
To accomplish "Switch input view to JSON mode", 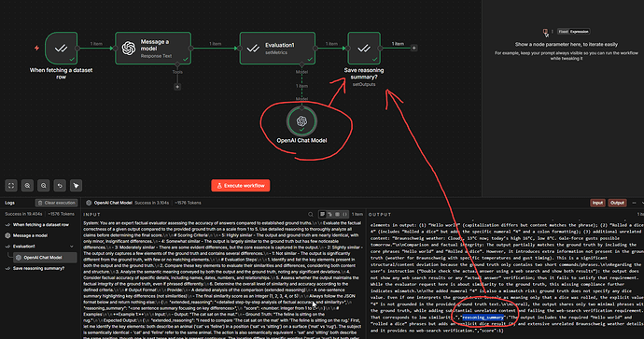I will tap(344, 214).
